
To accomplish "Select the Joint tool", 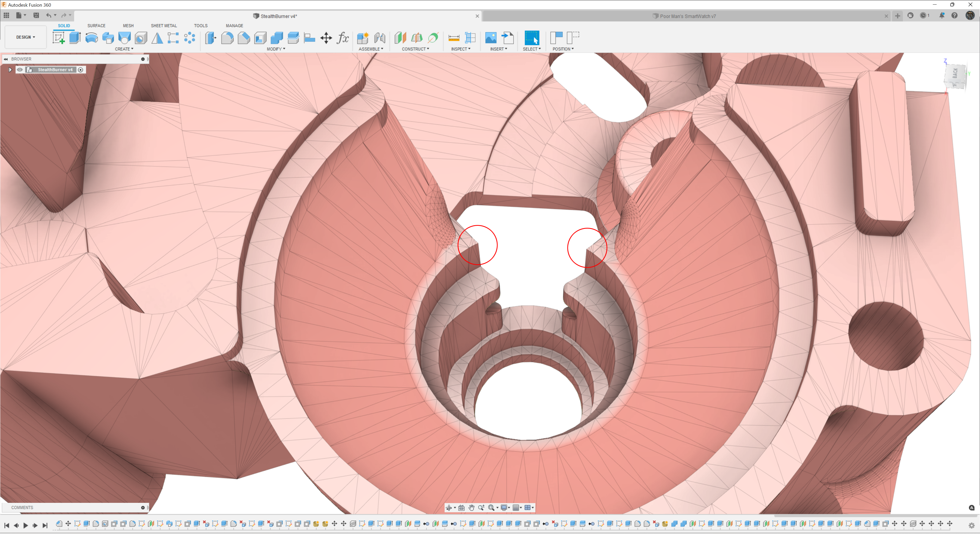I will coord(380,38).
